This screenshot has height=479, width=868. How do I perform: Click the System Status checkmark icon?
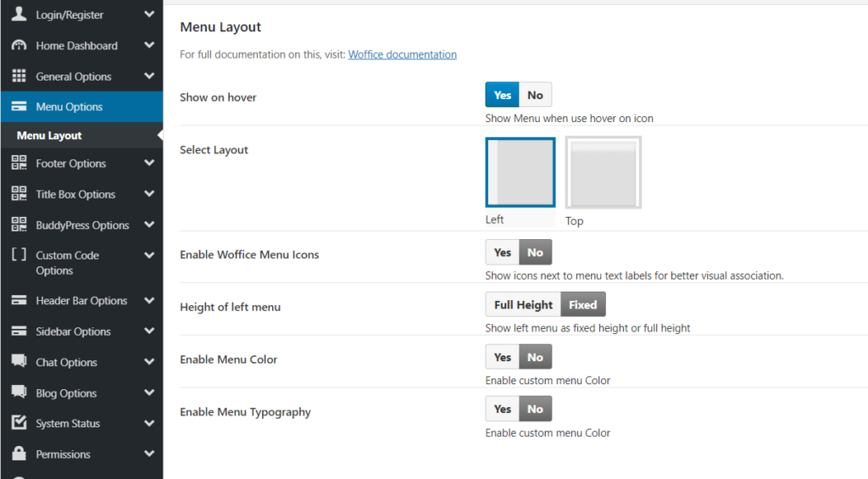pyautogui.click(x=19, y=423)
